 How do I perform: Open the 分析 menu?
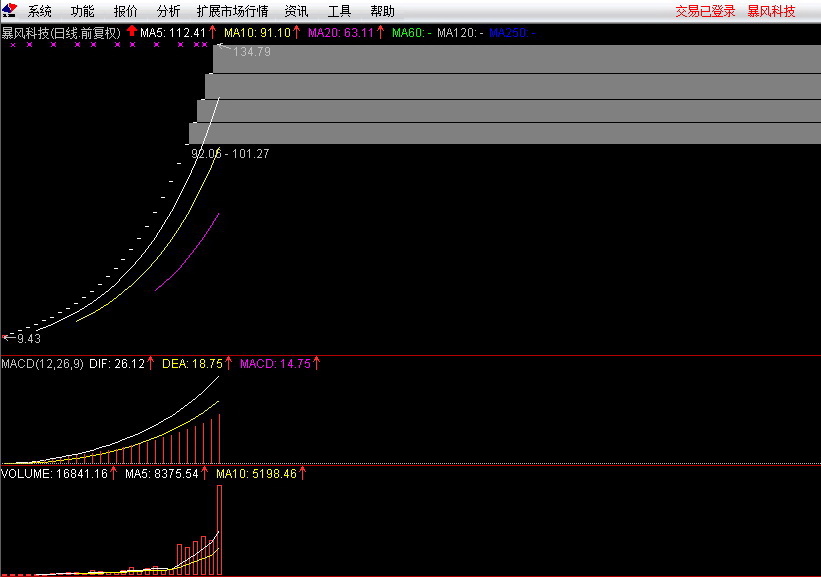[169, 11]
